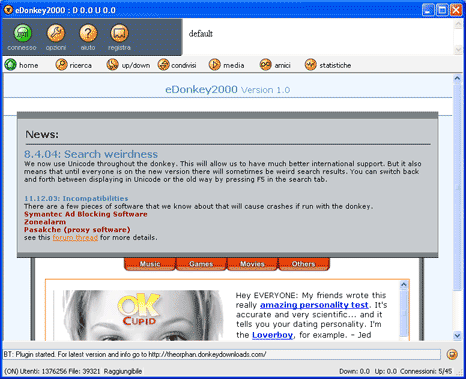The width and height of the screenshot is (466, 379).
Task: Show the condivisi shared files tab
Action: [x=177, y=65]
